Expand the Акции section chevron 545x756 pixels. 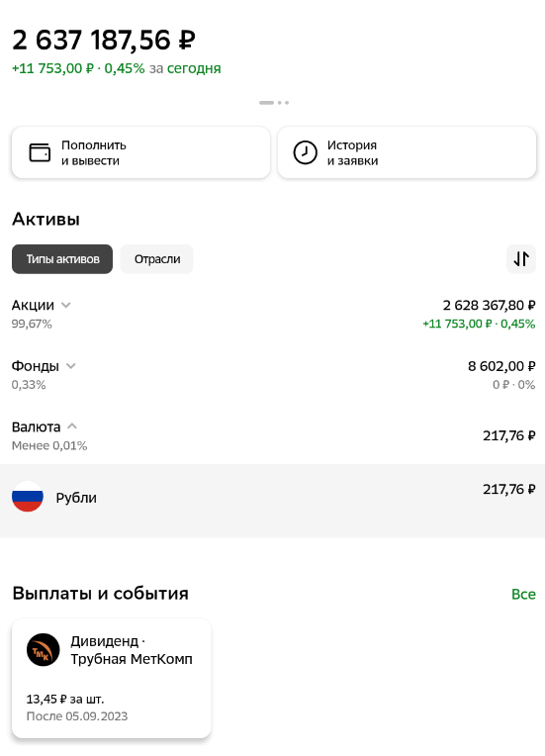(66, 305)
